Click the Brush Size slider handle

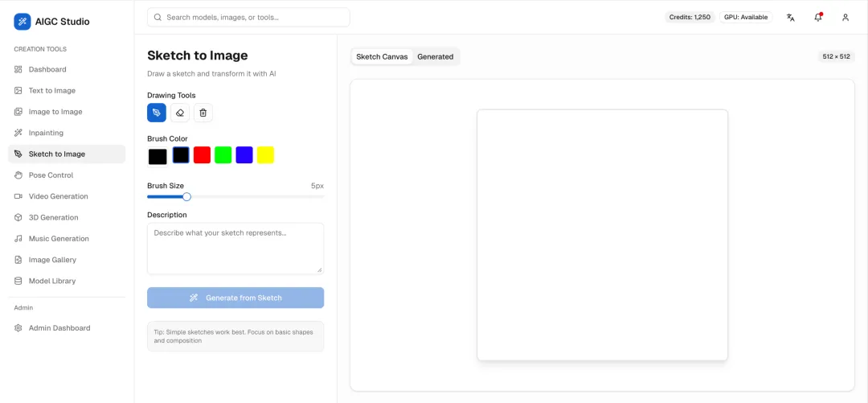[186, 197]
